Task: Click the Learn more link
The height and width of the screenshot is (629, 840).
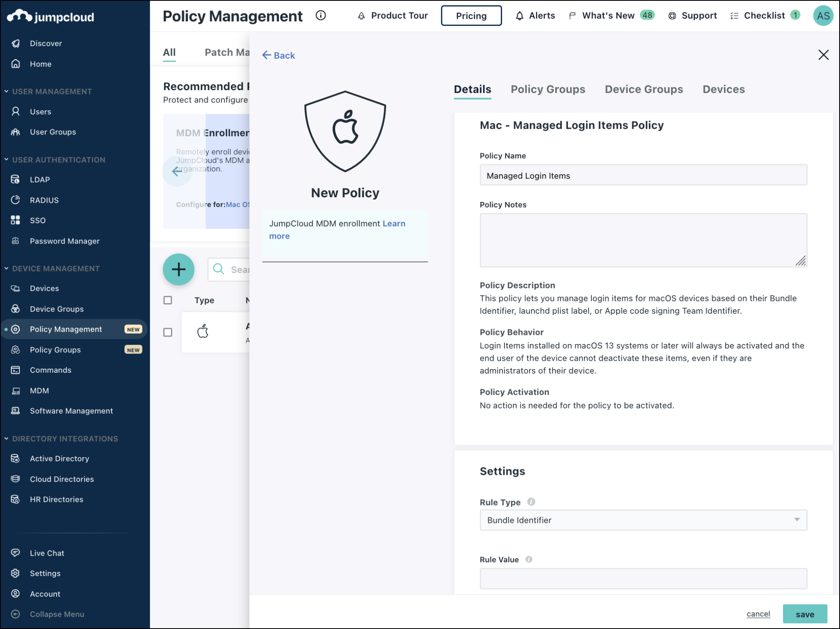Action: [393, 223]
